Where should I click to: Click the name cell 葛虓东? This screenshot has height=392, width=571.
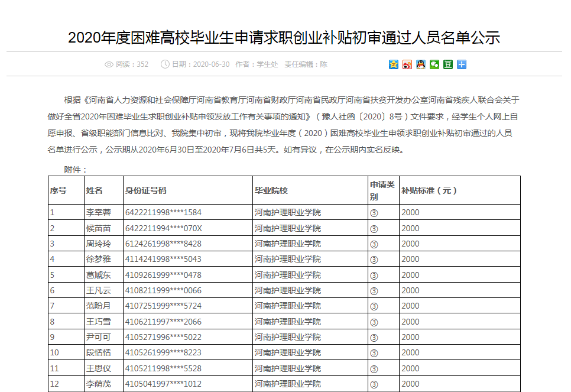(x=98, y=275)
